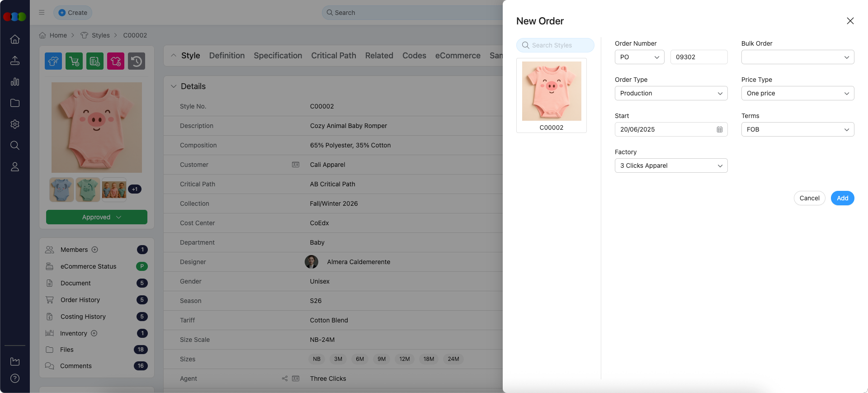Click the pink remove style shirt icon

[116, 61]
